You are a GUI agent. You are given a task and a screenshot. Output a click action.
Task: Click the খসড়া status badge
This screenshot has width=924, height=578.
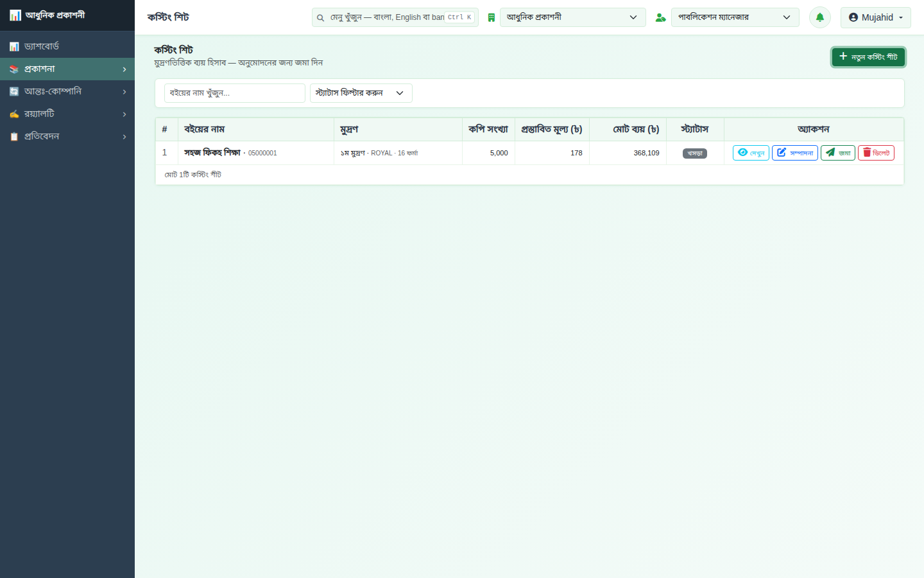(695, 153)
